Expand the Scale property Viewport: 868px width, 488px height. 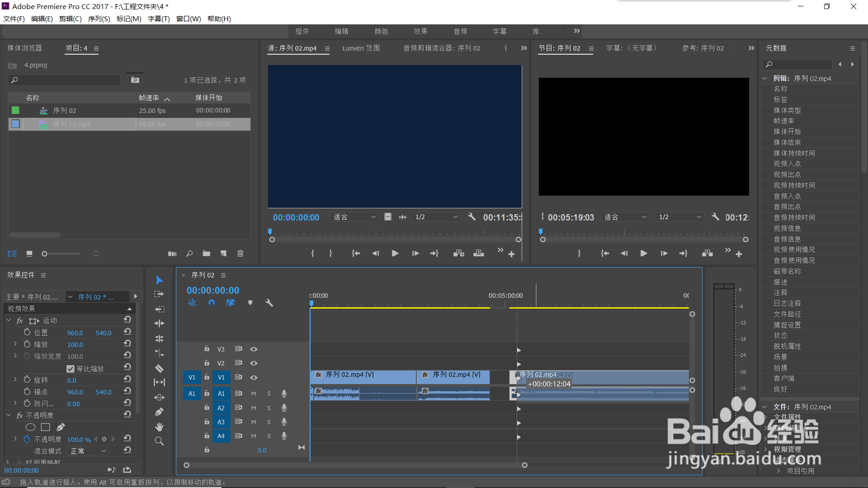(x=15, y=344)
